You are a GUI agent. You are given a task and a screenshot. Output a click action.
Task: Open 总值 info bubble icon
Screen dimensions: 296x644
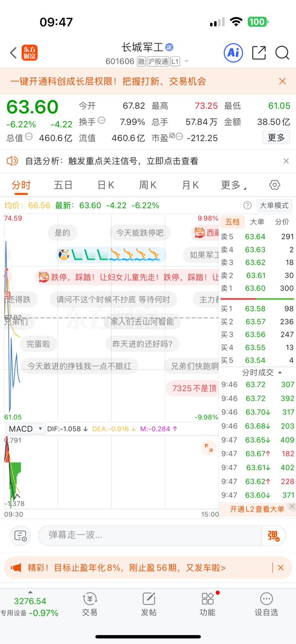click(29, 137)
